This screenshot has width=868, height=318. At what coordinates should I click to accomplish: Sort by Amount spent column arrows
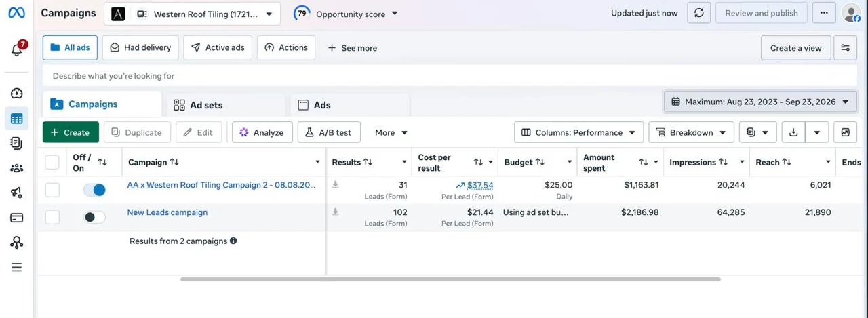pyautogui.click(x=644, y=162)
